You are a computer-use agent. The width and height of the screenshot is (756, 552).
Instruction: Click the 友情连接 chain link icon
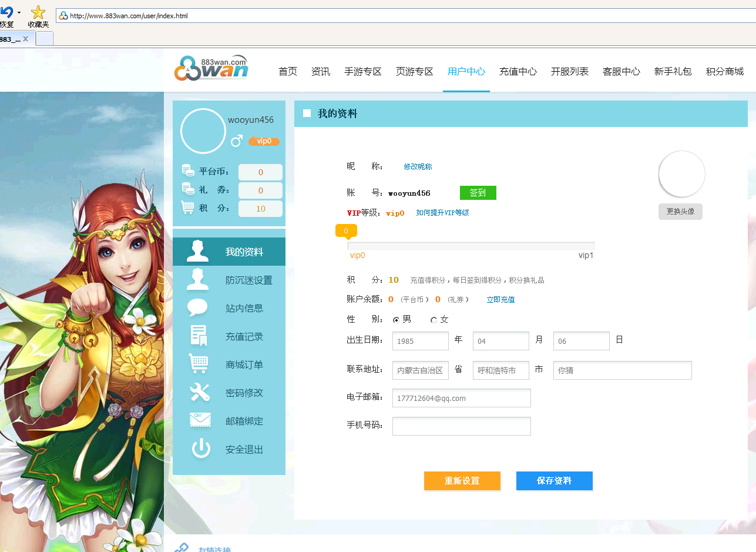(x=181, y=548)
